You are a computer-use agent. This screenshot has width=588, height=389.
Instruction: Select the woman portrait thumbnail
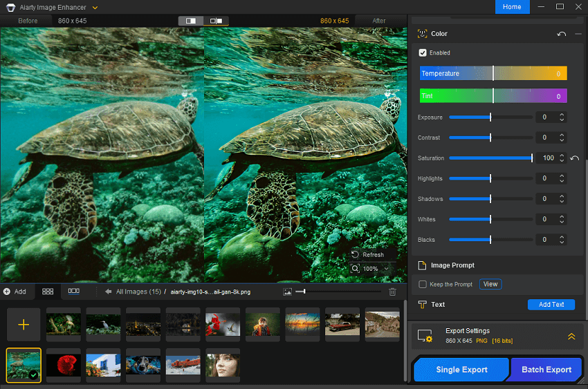coord(223,365)
